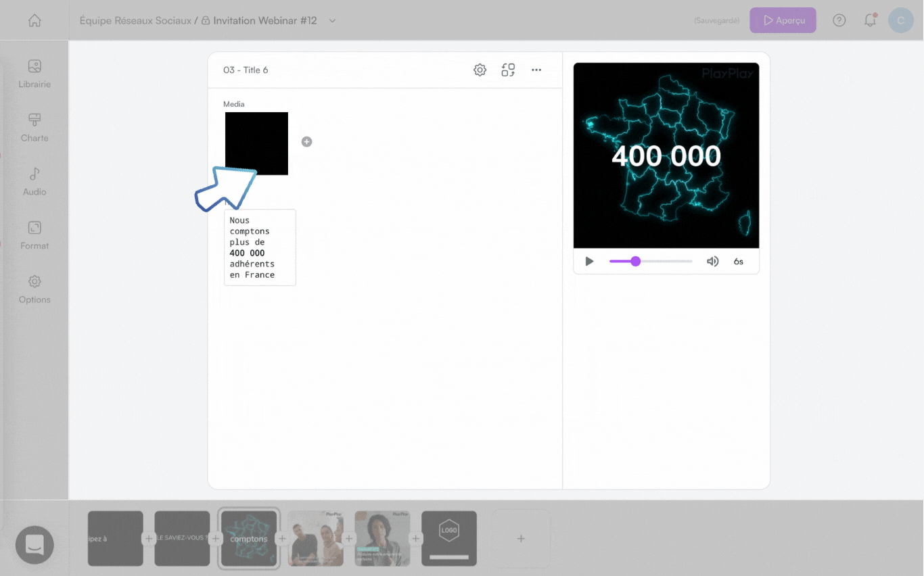Screen dimensions: 924x576
Task: Open the user account avatar
Action: coord(900,20)
